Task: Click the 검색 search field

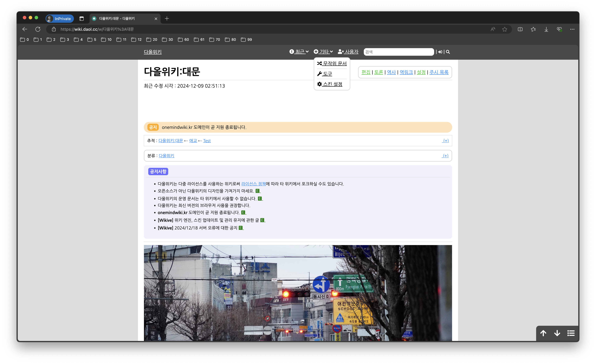Action: (x=399, y=52)
